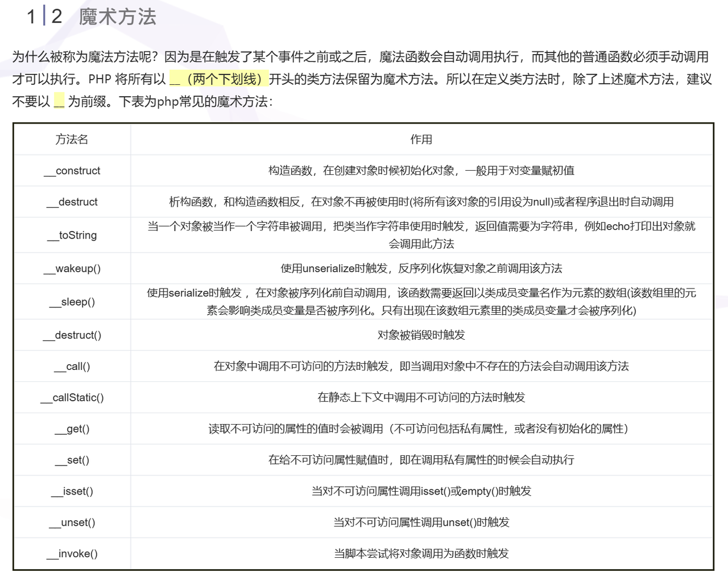This screenshot has width=728, height=576.
Task: Click the description 对象被销毁时触发
Action: (x=421, y=335)
